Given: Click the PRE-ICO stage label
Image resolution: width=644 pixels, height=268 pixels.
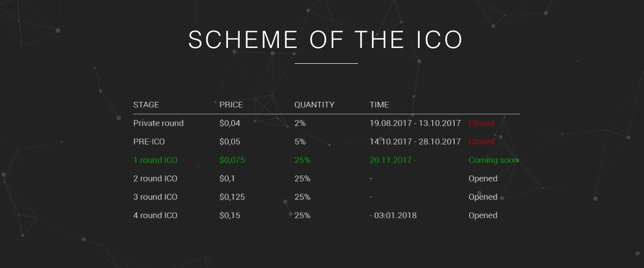Looking at the screenshot, I should [x=149, y=142].
